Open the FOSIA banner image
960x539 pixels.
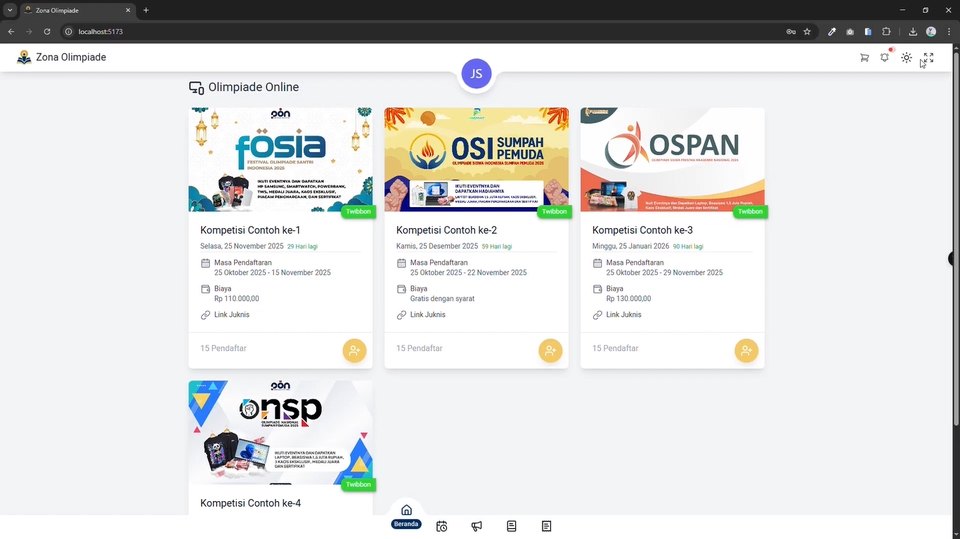(x=280, y=159)
